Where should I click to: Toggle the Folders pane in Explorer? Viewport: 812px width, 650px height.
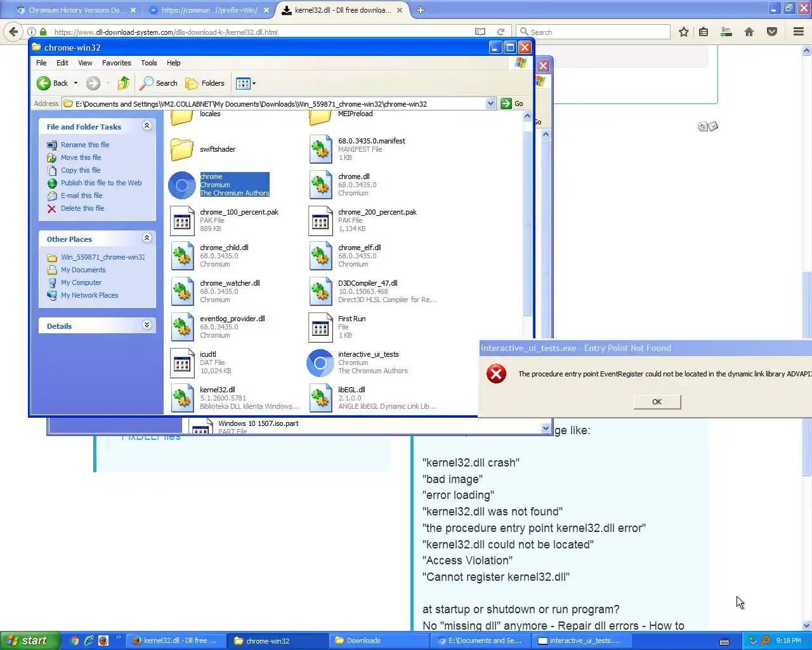click(205, 83)
